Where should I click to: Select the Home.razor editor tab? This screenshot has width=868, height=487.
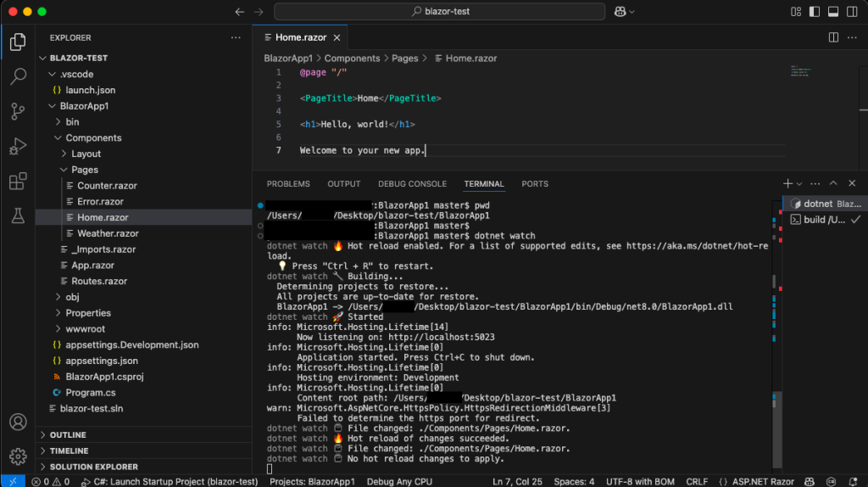click(301, 37)
